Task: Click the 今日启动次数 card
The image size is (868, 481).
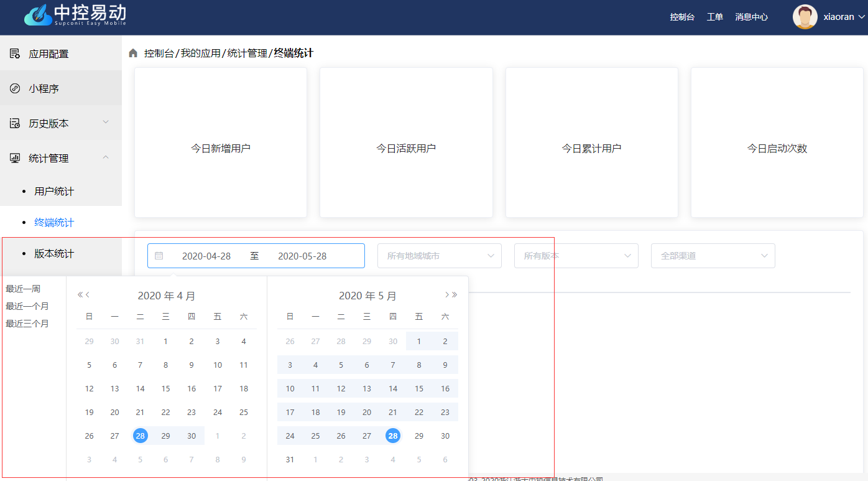Action: click(777, 142)
